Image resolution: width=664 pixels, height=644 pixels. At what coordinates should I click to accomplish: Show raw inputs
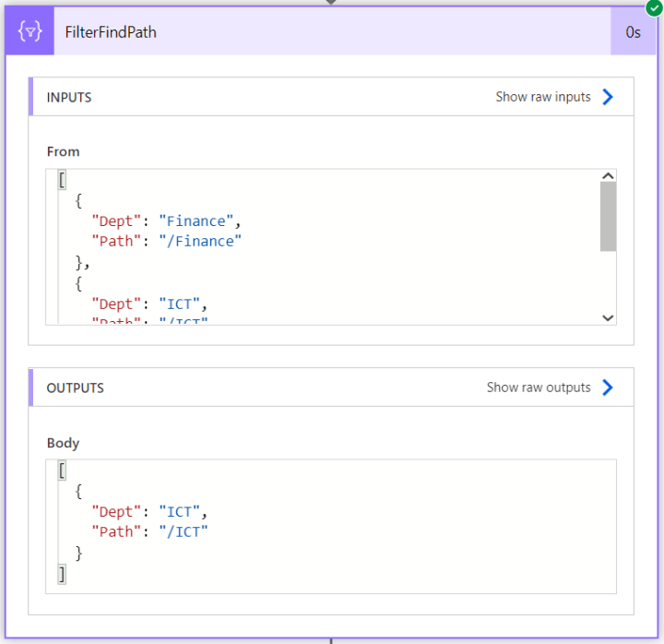tap(543, 97)
